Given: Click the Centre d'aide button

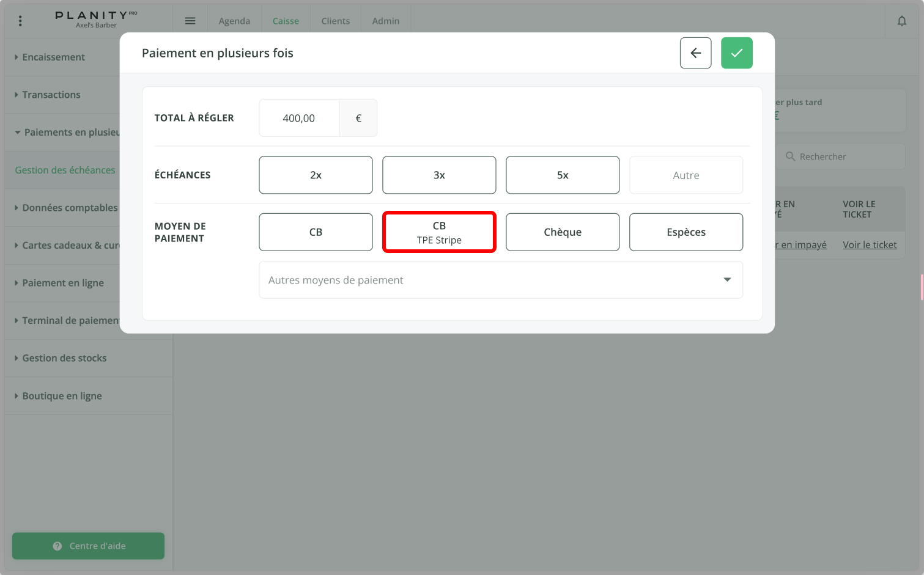Looking at the screenshot, I should pos(89,546).
